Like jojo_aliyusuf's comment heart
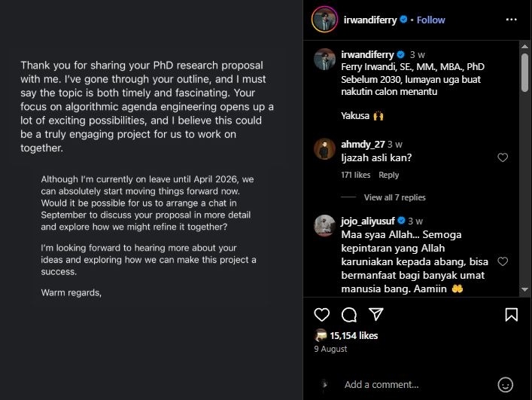 503,261
